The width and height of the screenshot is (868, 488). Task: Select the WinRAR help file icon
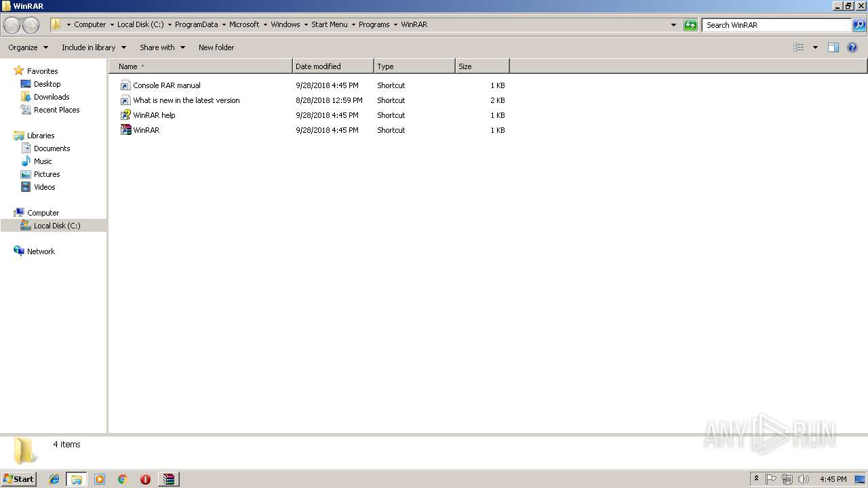pos(125,115)
